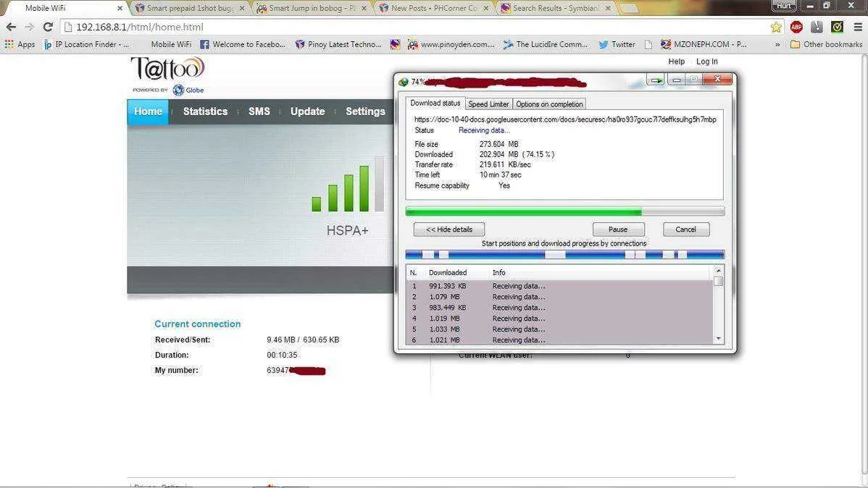Cancel the download
868x488 pixels.
(x=686, y=229)
